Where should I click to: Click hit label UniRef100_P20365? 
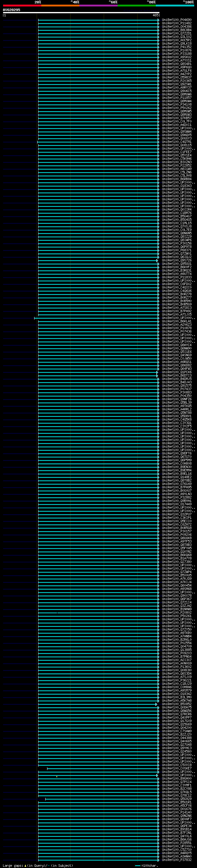pos(176,81)
